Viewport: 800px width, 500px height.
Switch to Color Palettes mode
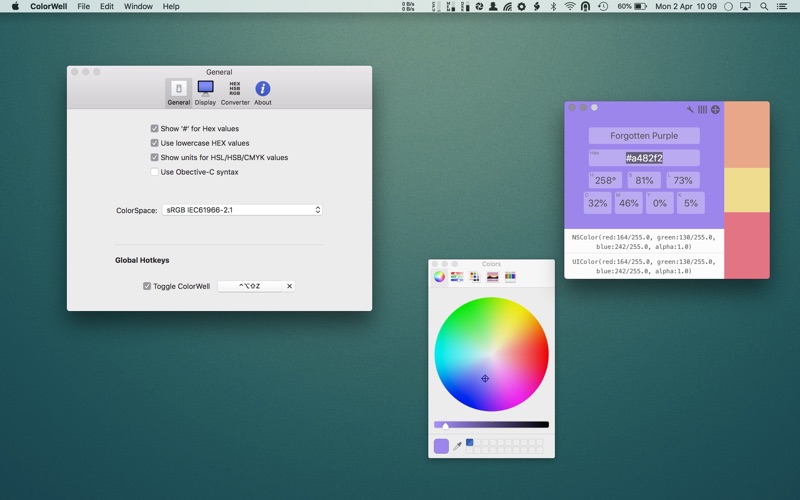tap(475, 277)
